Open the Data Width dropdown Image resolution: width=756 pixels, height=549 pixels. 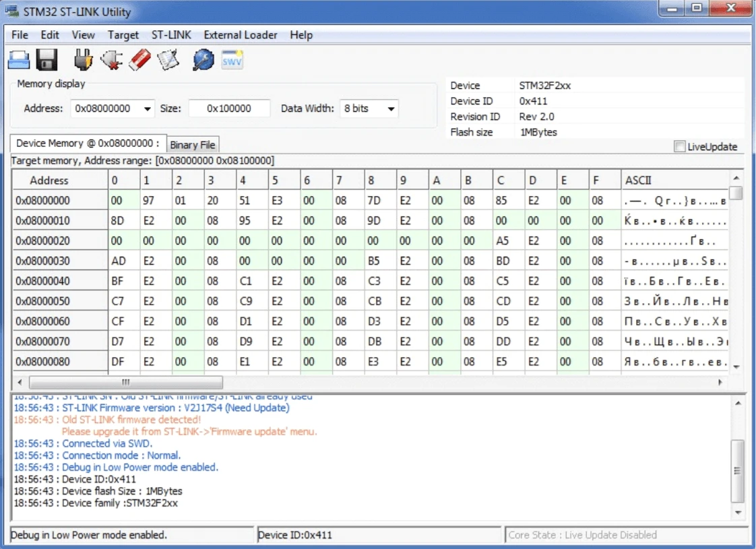click(x=369, y=109)
